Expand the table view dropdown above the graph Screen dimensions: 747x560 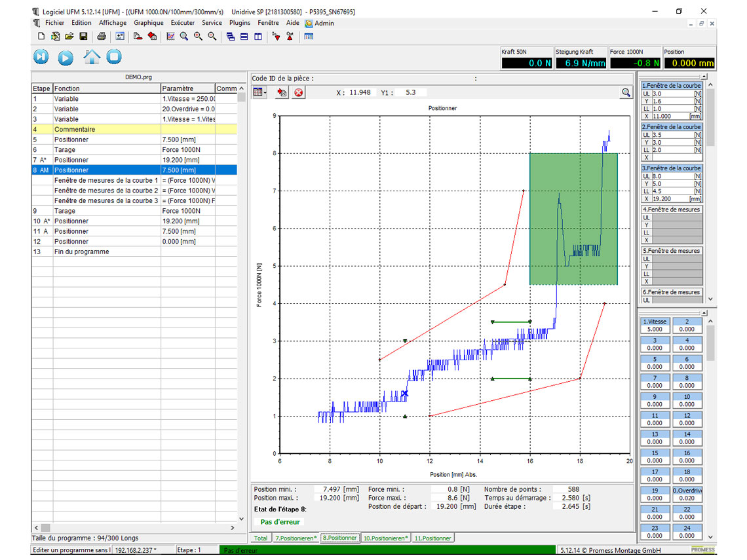click(x=265, y=92)
